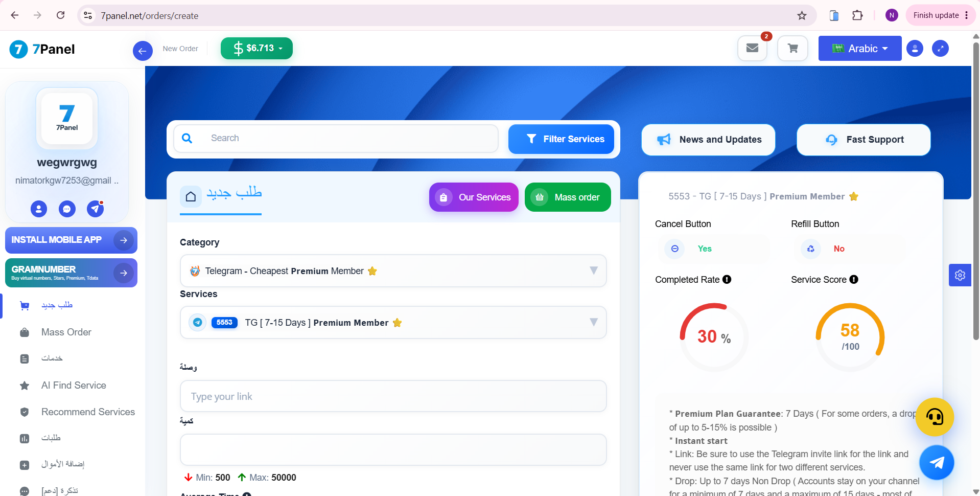Open the floating blue Telegram button
980x496 pixels.
(x=937, y=462)
